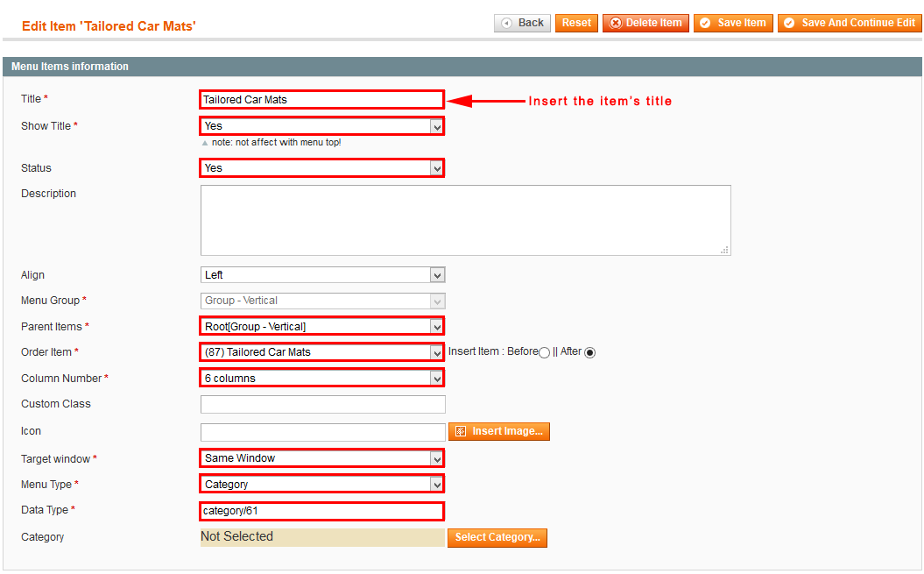Click checkmark icon on Save And Continue Edit
This screenshot has height=574, width=924.
[789, 23]
